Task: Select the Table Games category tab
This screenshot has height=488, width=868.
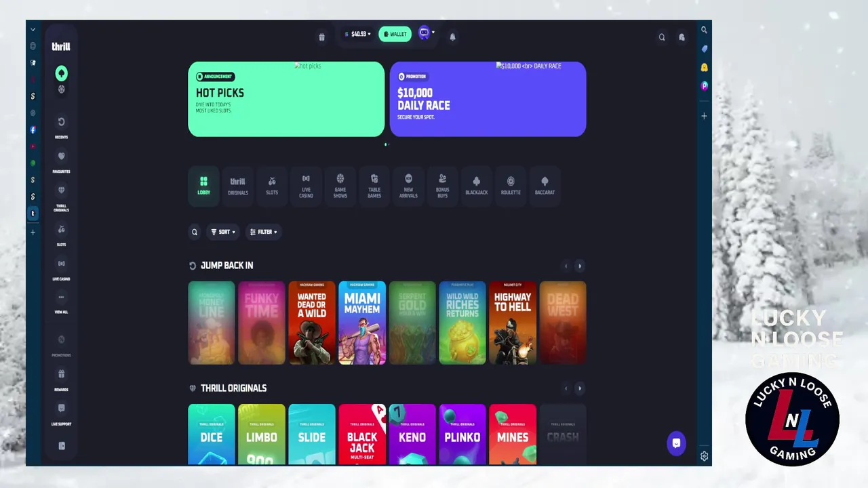Action: [374, 185]
